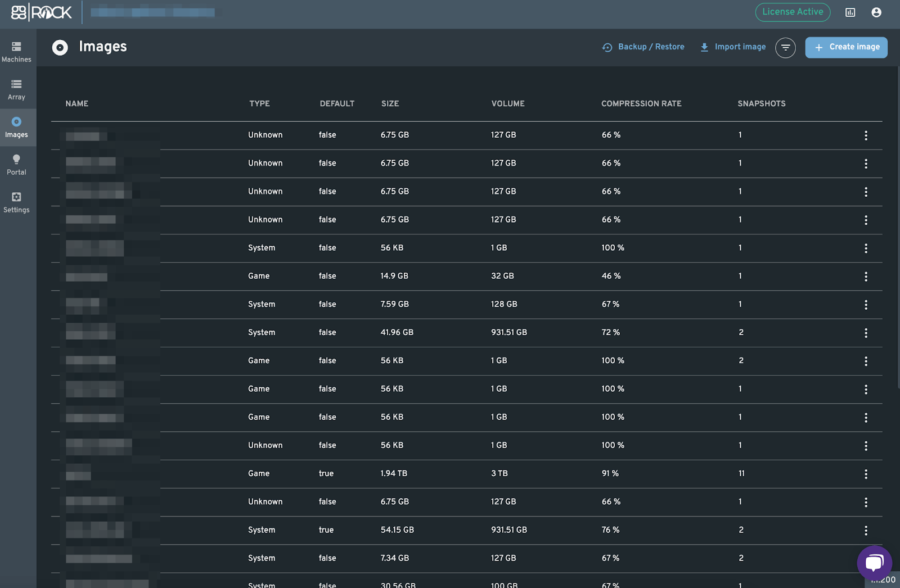Open options menu for 14.9 GB Game image

click(x=866, y=277)
